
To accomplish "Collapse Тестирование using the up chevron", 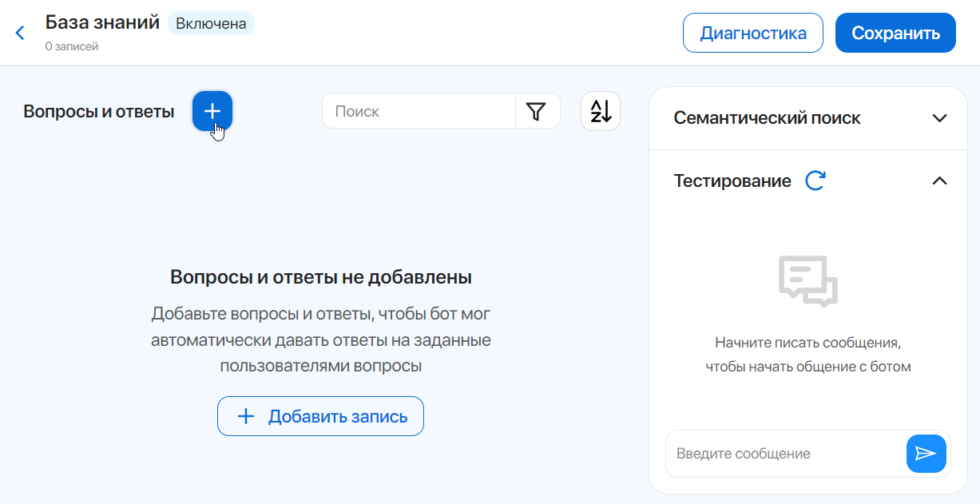I will coord(939,181).
